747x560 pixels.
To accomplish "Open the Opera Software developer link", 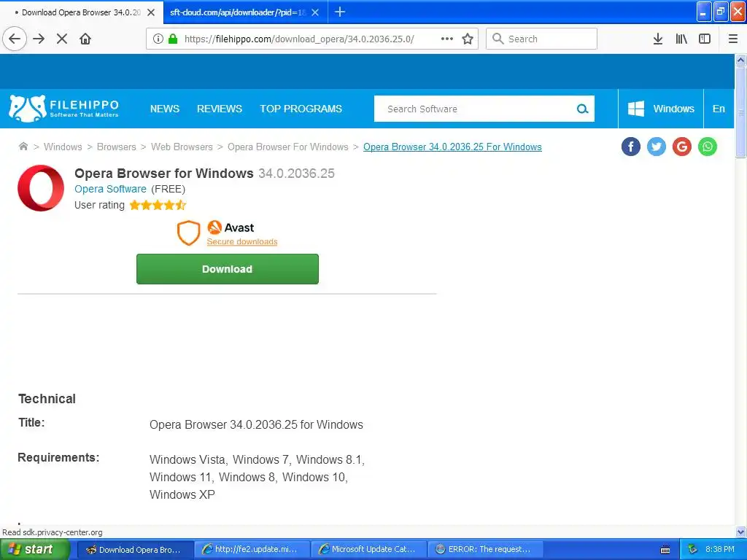I will click(110, 189).
